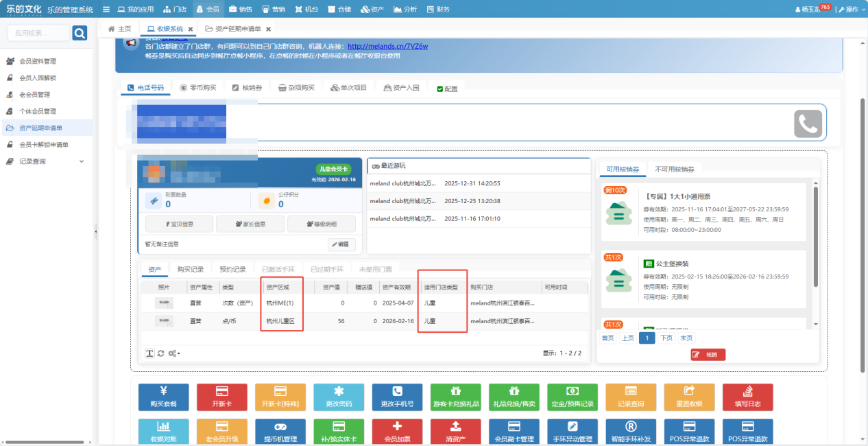
Task: Switch to the 购买记录 tab
Action: click(190, 270)
